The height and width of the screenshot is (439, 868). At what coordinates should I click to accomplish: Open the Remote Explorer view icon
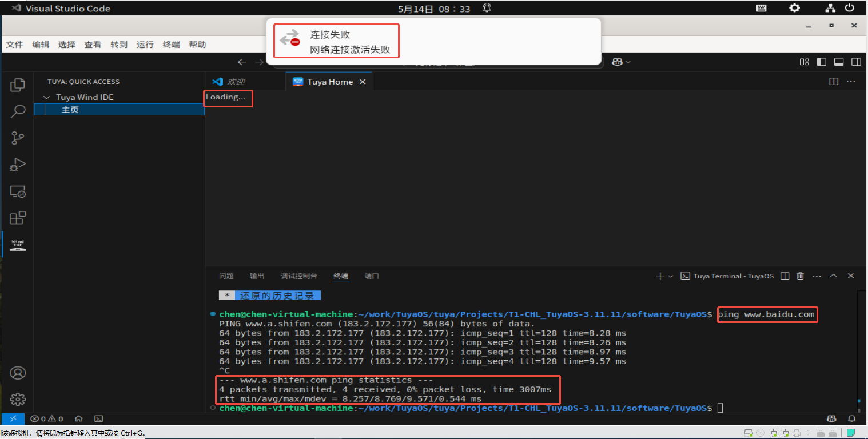18,191
